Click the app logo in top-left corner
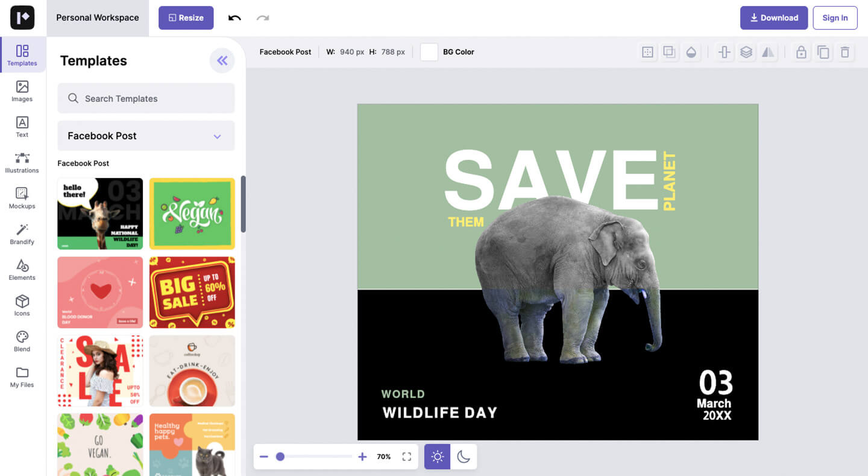The width and height of the screenshot is (868, 476). point(22,17)
